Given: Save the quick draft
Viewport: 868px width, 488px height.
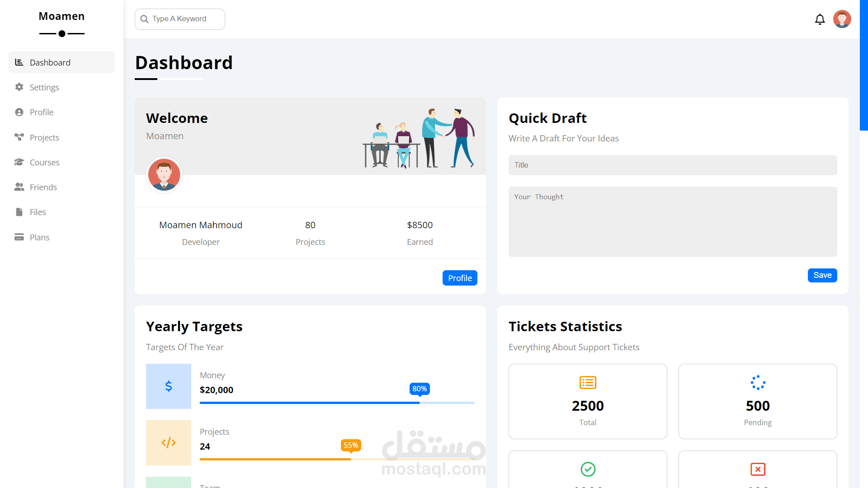Looking at the screenshot, I should (x=822, y=275).
